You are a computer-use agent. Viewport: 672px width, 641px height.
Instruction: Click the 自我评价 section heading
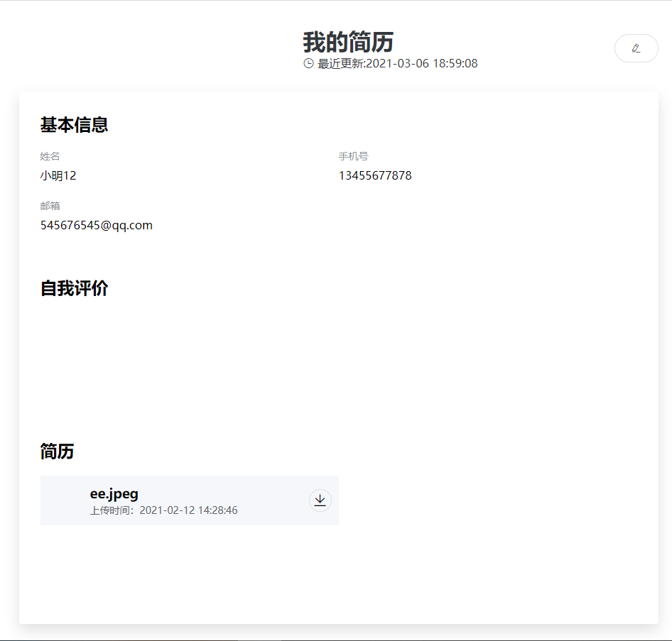pos(74,288)
